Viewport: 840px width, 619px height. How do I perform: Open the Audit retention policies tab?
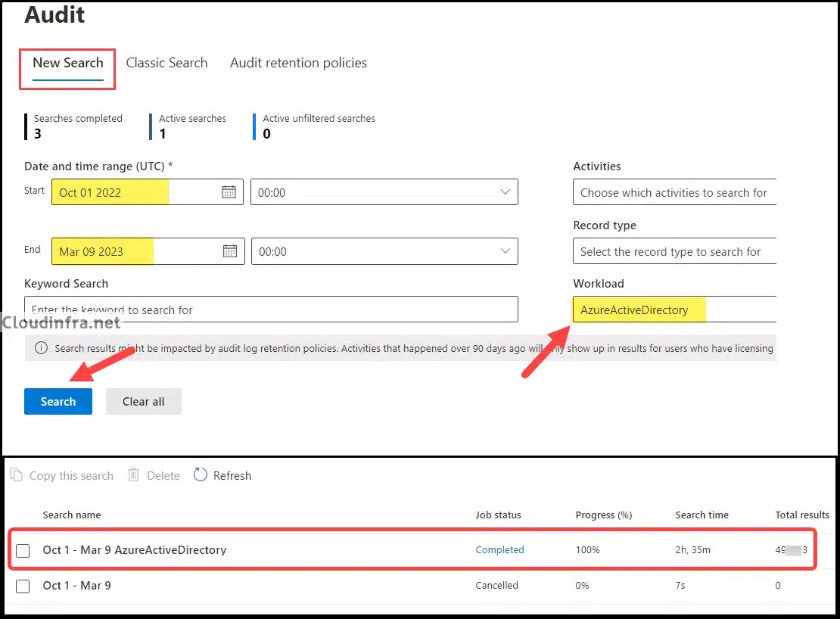(x=298, y=64)
